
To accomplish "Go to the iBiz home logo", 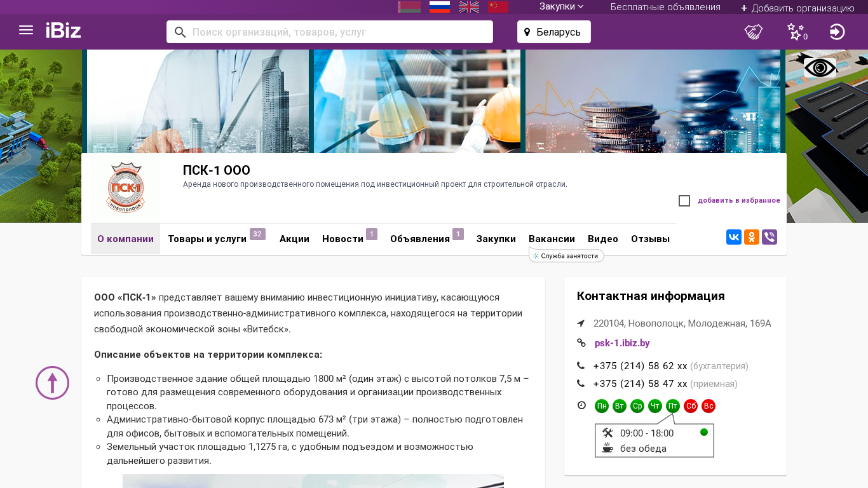I will tap(64, 30).
